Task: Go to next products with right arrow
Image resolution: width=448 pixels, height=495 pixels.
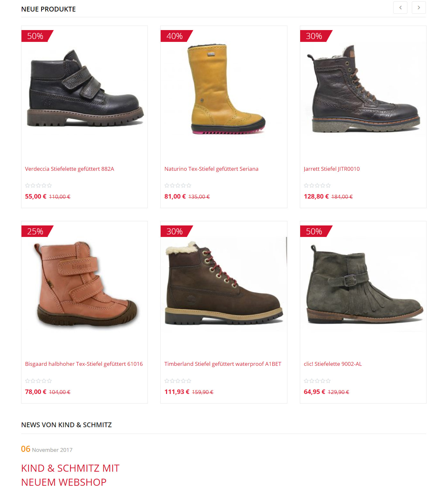Action: coord(419,8)
